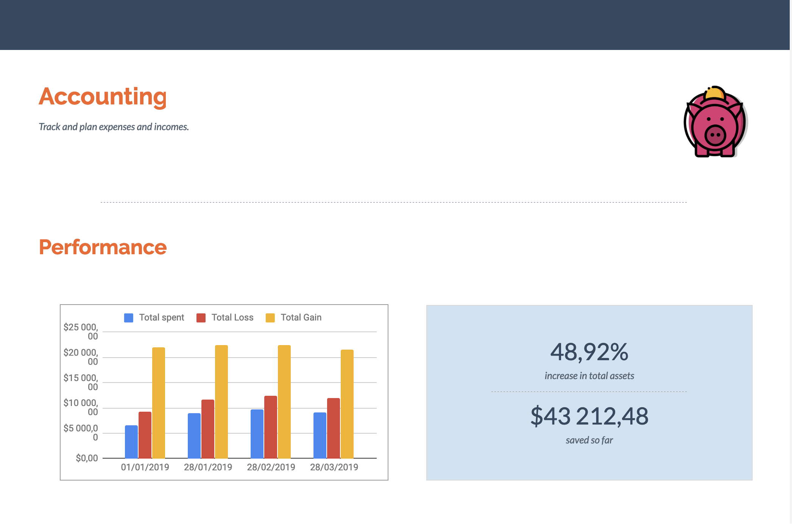The image size is (792, 532).
Task: Click the blue Total spent legend swatch
Action: coord(129,318)
